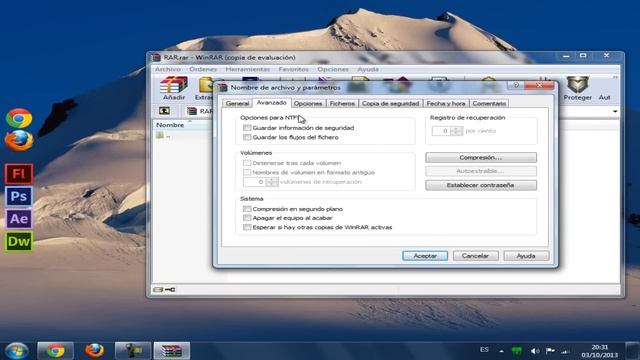Click the recovery record percent field
The image size is (640, 360).
(x=441, y=131)
